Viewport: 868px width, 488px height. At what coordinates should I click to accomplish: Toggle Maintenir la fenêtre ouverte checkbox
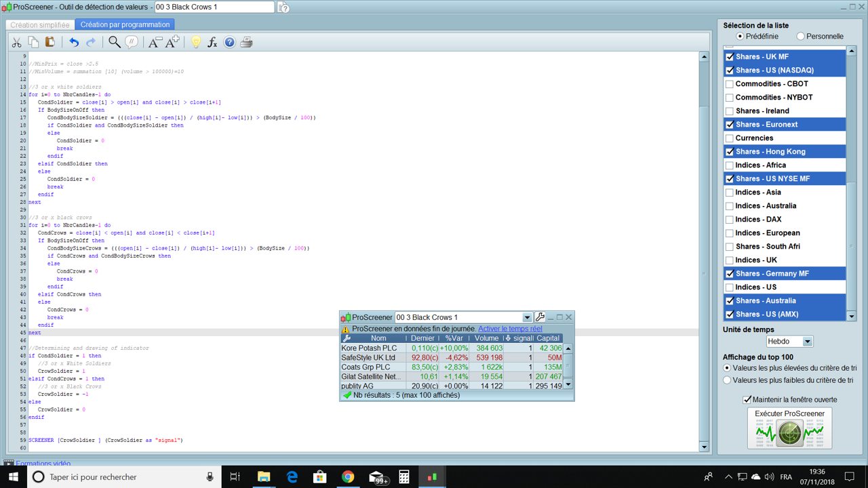click(x=747, y=400)
